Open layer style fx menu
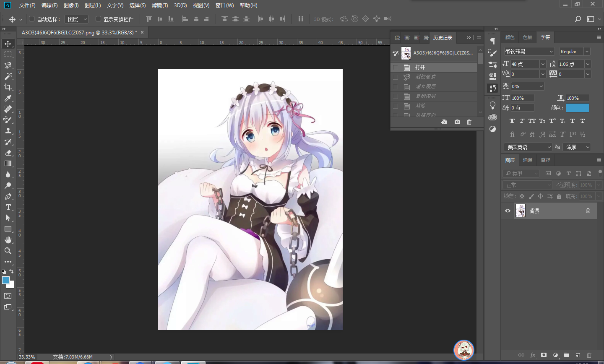The image size is (604, 364). [533, 355]
